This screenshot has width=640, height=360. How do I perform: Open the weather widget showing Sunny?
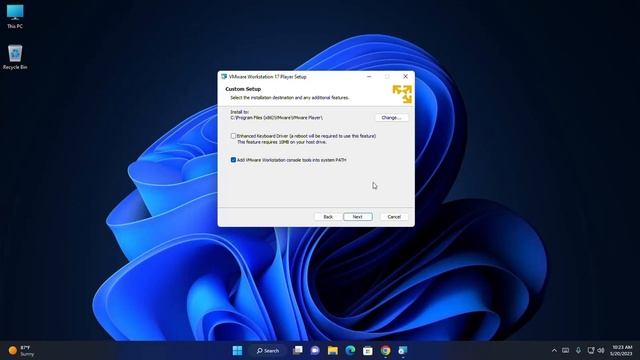point(21,351)
